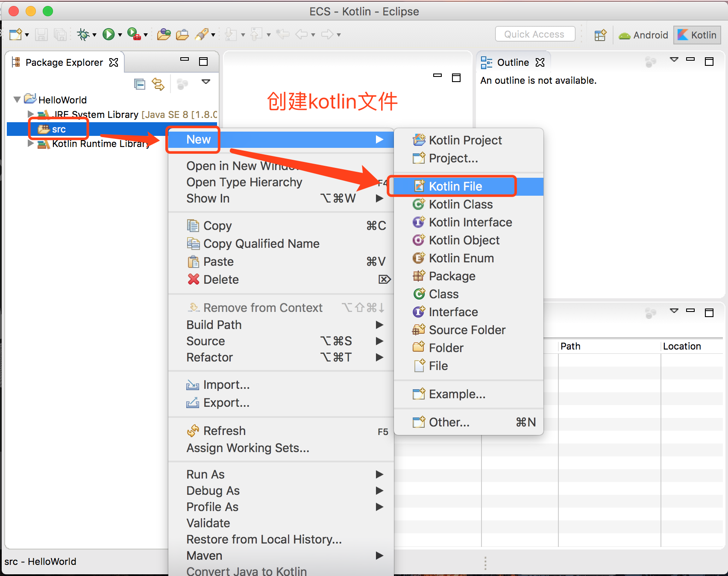Choose Package from New submenu
This screenshot has width=728, height=576.
469,276
